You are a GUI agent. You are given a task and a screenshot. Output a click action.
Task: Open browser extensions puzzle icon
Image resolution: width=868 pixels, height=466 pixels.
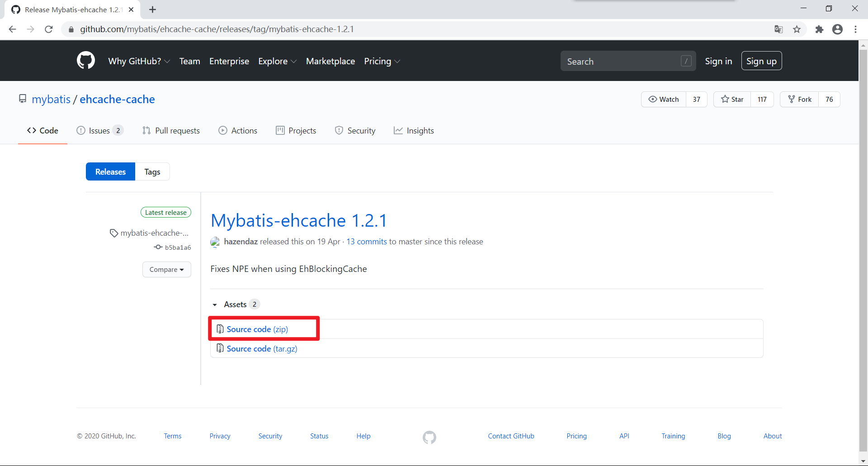[x=819, y=29]
